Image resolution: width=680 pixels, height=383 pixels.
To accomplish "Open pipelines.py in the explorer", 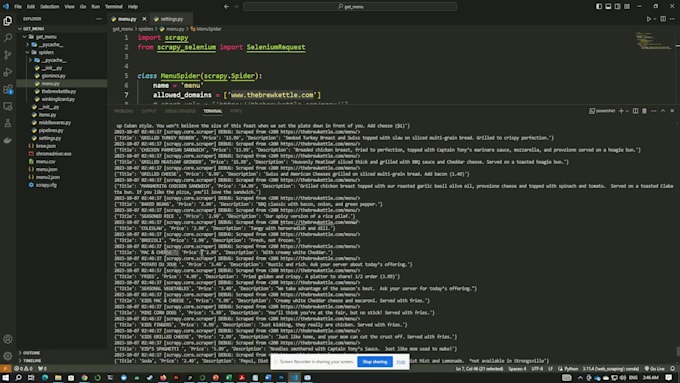I will (x=51, y=130).
